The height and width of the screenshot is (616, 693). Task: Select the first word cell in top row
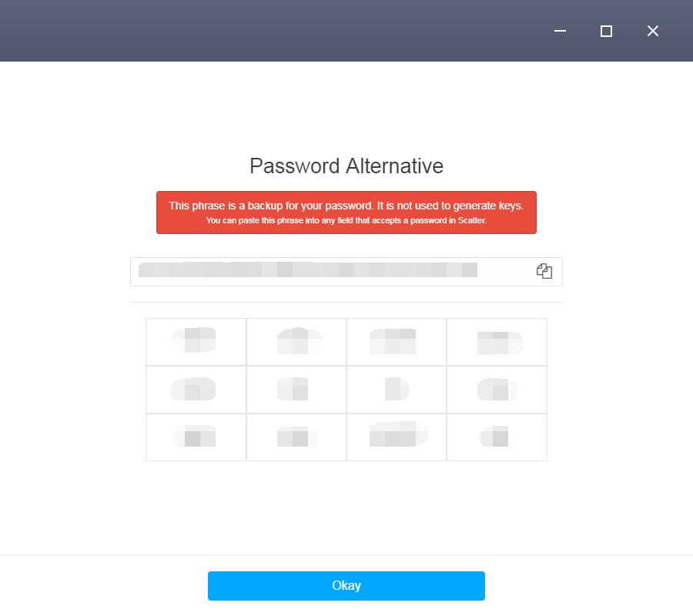(x=196, y=342)
